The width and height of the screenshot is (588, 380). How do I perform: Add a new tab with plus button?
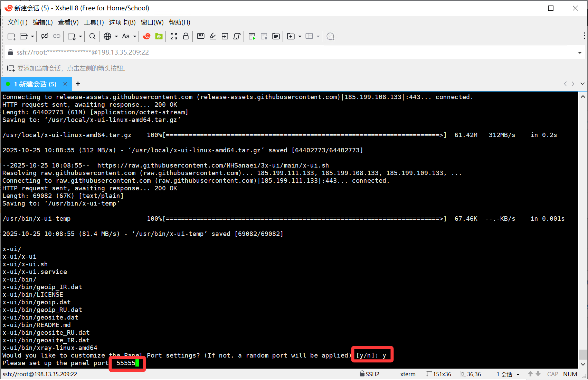(78, 84)
